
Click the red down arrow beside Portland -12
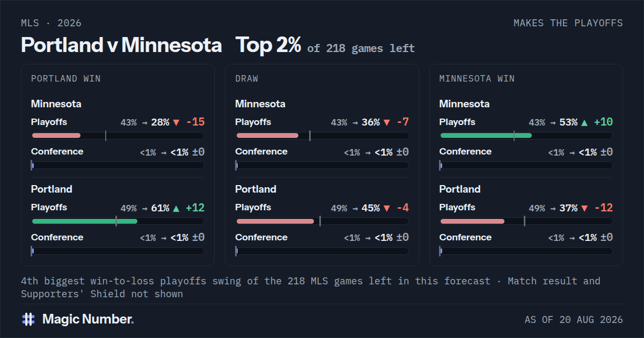point(584,208)
